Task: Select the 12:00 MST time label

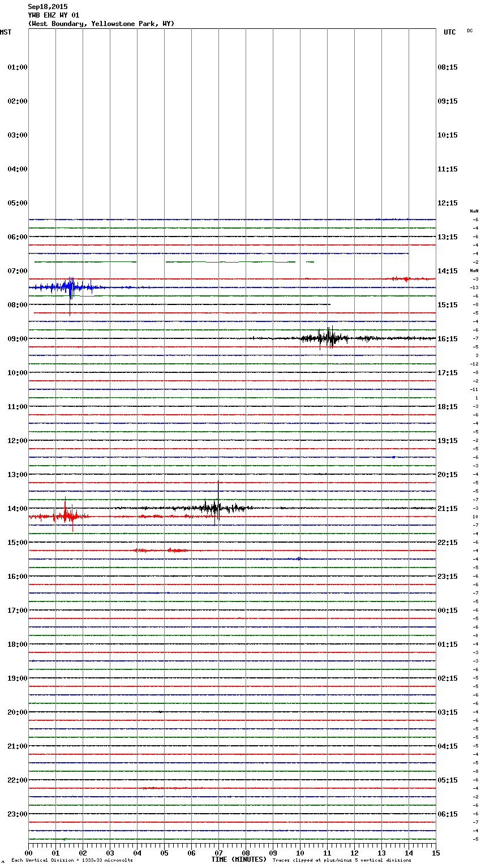Action: click(18, 441)
